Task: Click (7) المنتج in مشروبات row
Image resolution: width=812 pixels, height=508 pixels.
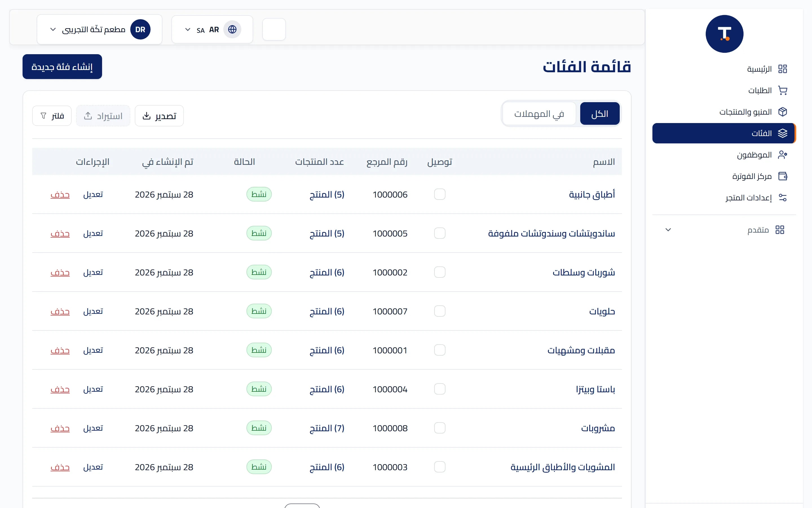Action: tap(327, 428)
